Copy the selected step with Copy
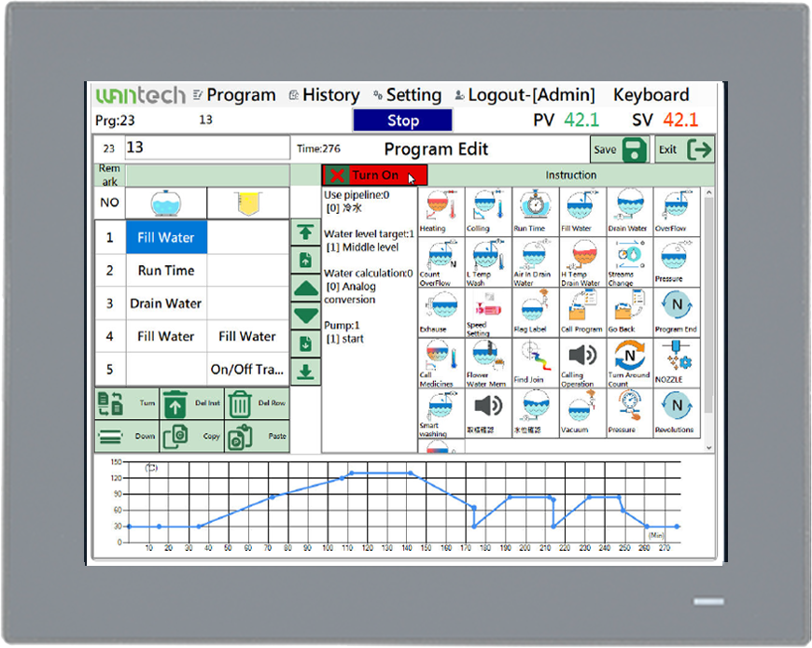 click(x=192, y=436)
